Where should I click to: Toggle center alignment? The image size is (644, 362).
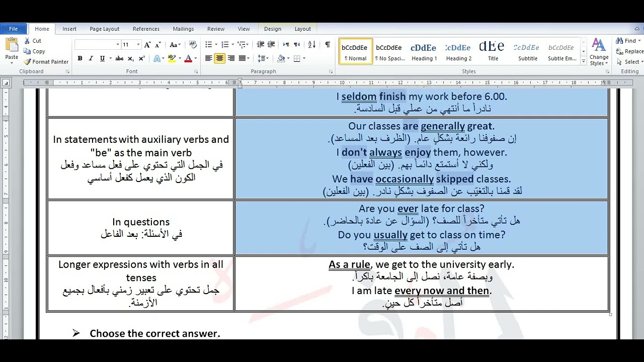coord(220,58)
